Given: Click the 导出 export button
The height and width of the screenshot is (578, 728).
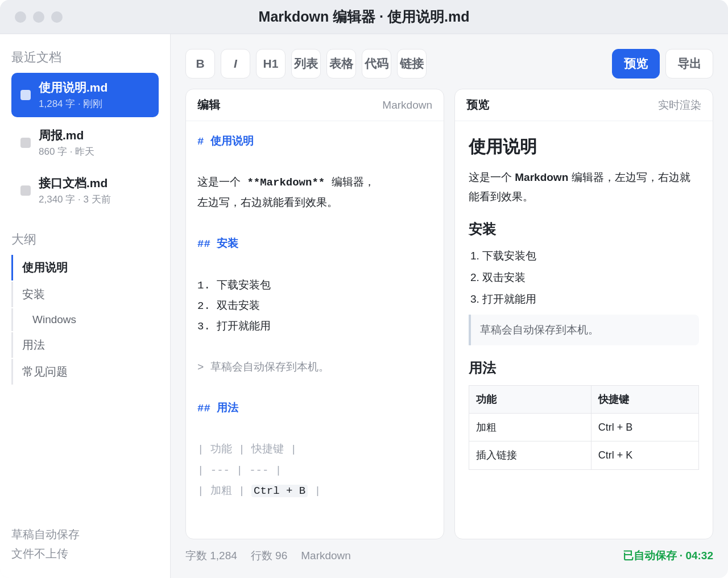Looking at the screenshot, I should (x=689, y=64).
